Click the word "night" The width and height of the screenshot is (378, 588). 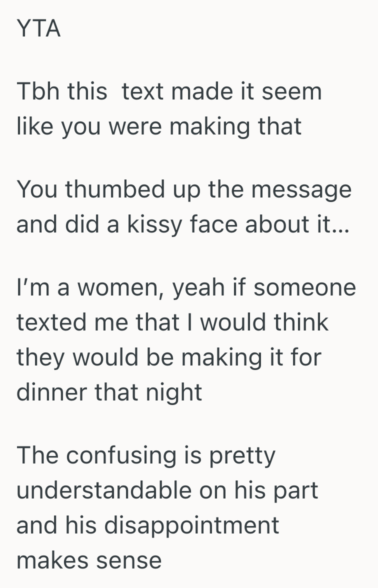(174, 392)
